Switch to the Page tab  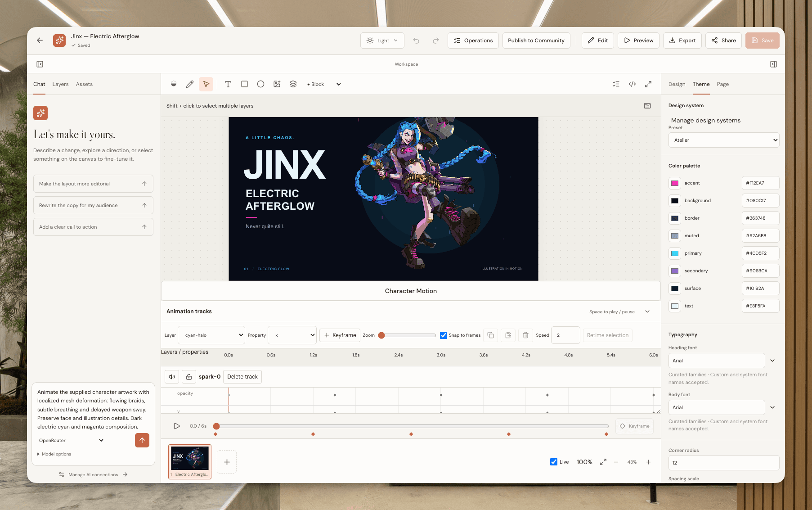[x=722, y=84]
